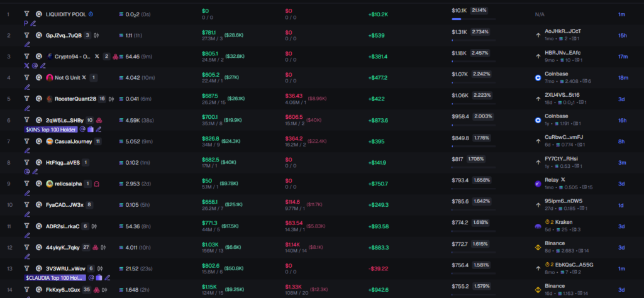Open the X profile icon next to Crypto94
Viewport: 644px width, 298px height.
click(x=97, y=56)
